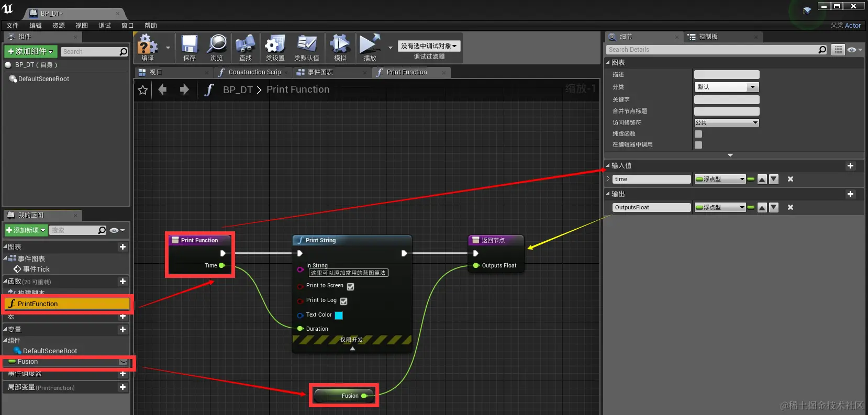Viewport: 868px width, 415px height.
Task: Click the In String text field
Action: (x=348, y=273)
